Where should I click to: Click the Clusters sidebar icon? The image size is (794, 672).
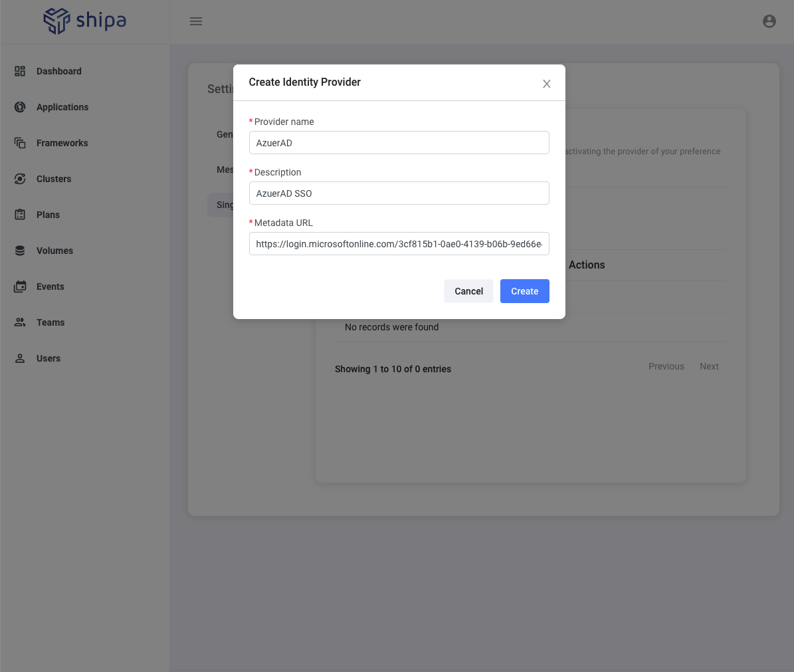pyautogui.click(x=20, y=179)
